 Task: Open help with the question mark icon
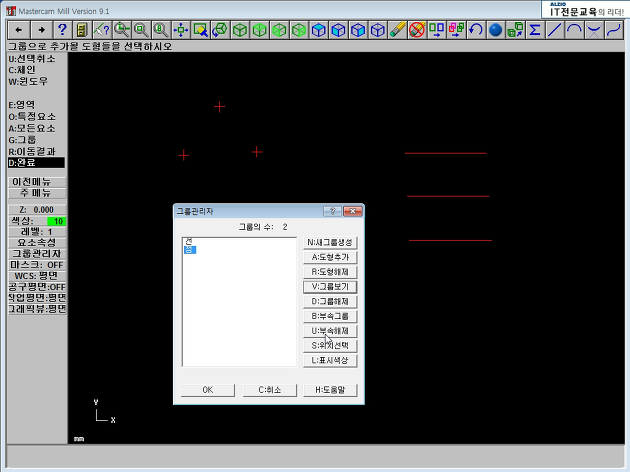(62, 30)
